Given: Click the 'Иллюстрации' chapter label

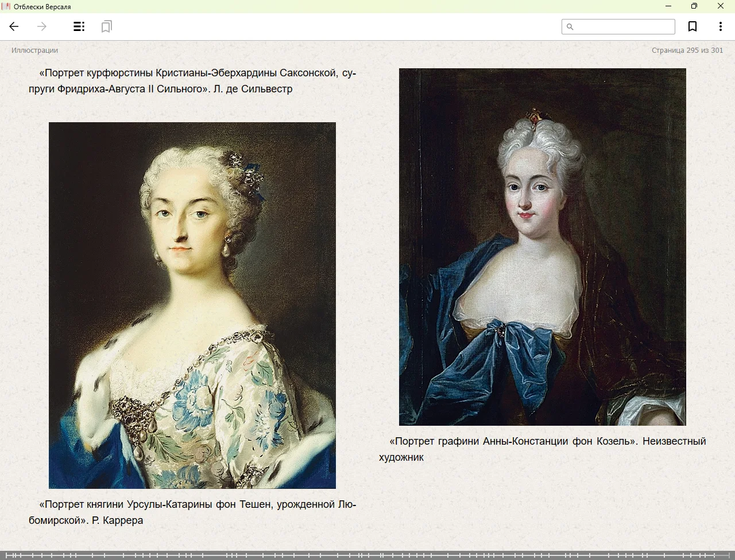Looking at the screenshot, I should point(34,50).
